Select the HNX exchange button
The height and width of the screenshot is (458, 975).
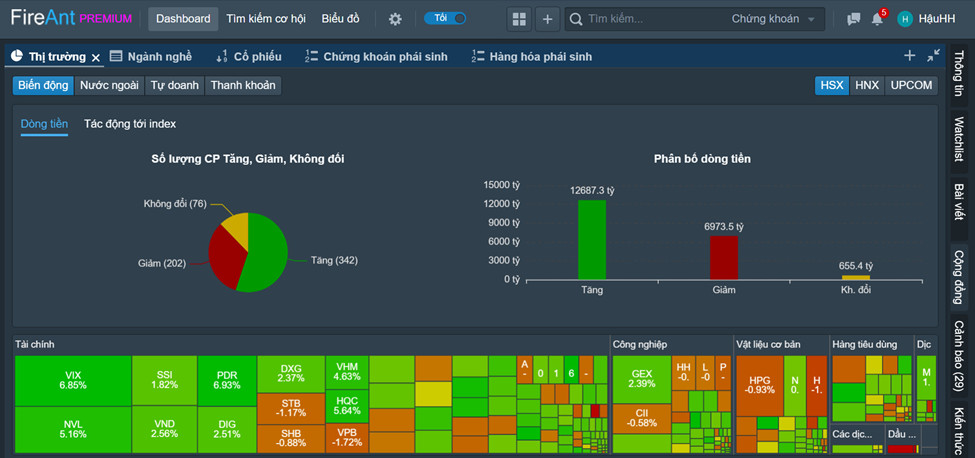point(867,86)
